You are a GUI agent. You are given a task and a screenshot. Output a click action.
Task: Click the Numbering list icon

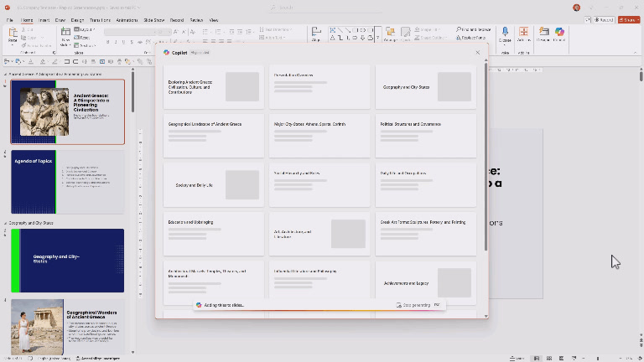pos(218,32)
